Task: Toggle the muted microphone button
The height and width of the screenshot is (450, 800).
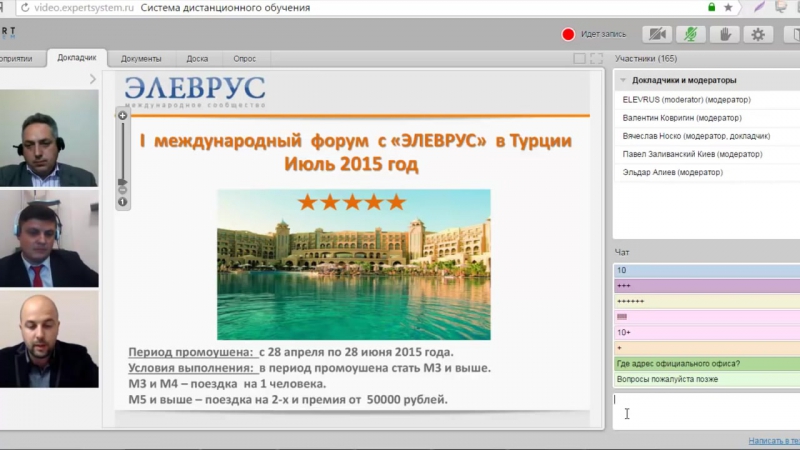Action: (691, 34)
